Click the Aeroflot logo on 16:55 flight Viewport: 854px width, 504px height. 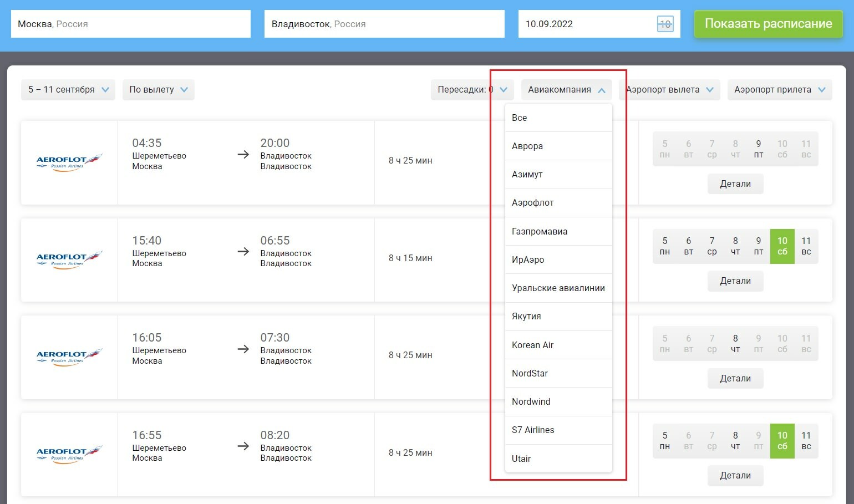(x=69, y=455)
